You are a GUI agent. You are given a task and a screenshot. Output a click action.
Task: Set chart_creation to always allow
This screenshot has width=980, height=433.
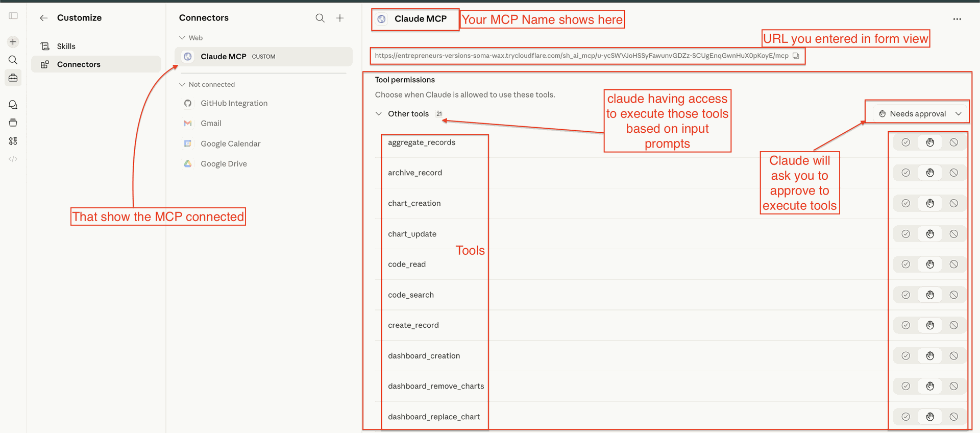(x=905, y=203)
